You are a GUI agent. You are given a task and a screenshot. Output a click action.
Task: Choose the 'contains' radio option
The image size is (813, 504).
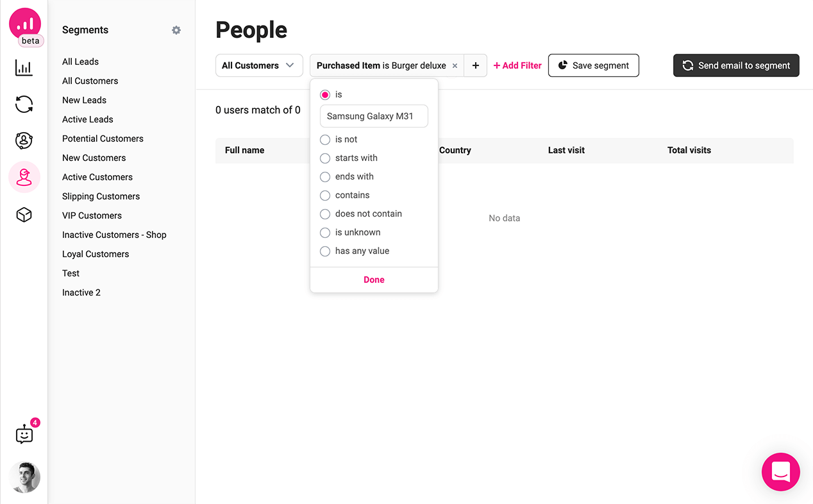tap(325, 196)
